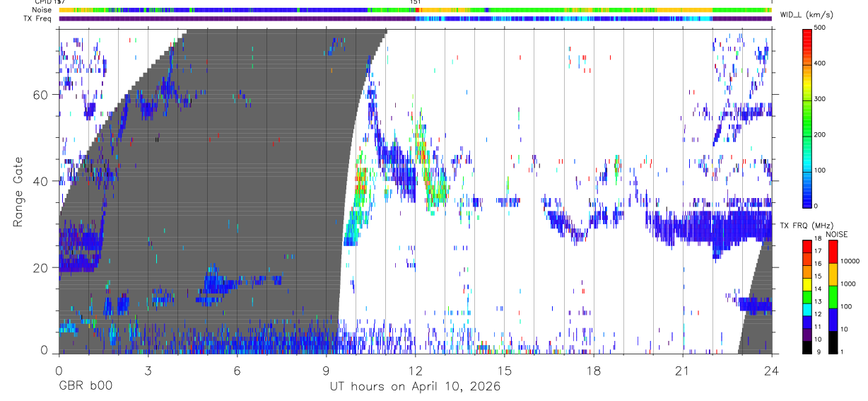
Task: Click the "WID⊥ (km/s)" legend title
Action: [807, 14]
